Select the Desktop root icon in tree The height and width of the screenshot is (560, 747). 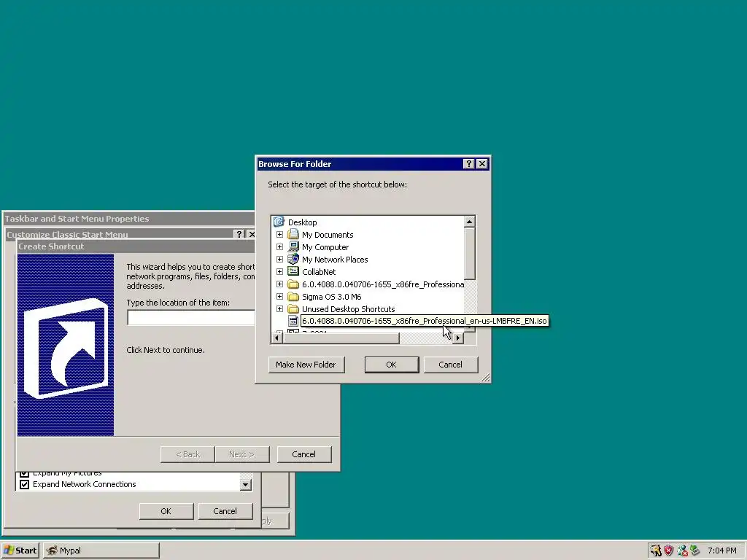coord(279,222)
